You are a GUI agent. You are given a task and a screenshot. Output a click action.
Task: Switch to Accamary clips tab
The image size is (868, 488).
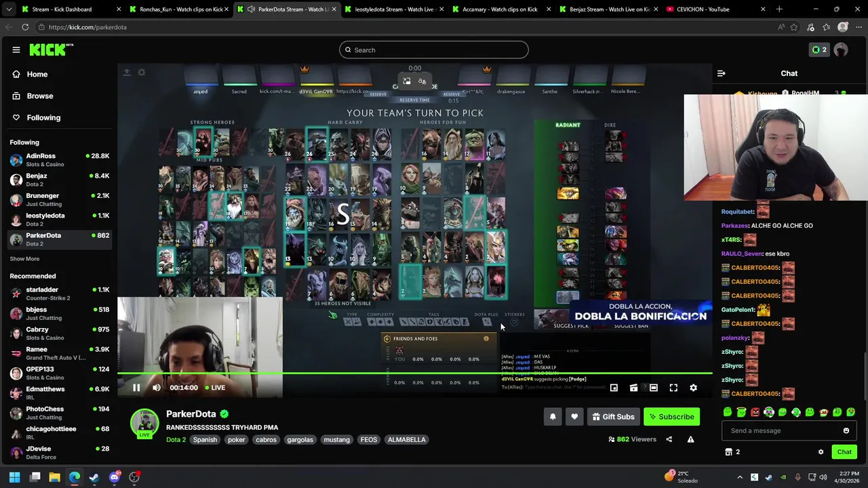click(500, 9)
